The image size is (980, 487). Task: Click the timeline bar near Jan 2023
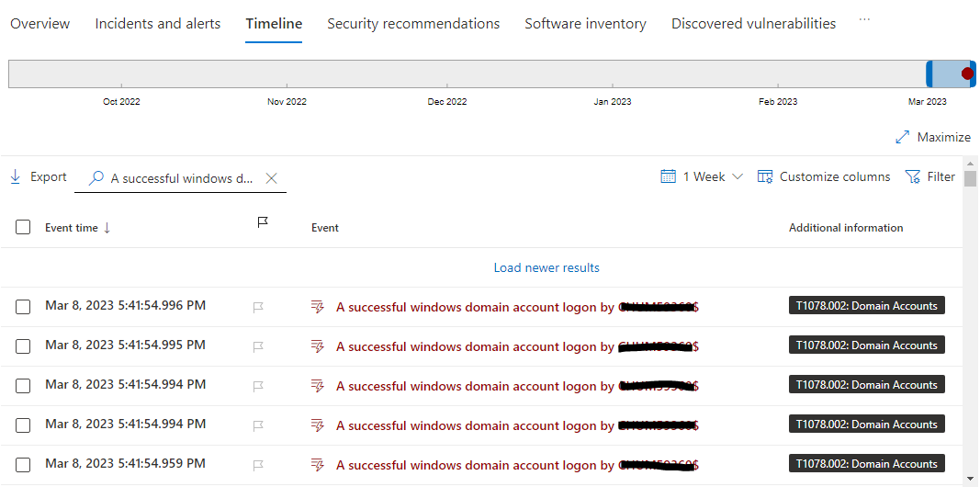(x=613, y=74)
